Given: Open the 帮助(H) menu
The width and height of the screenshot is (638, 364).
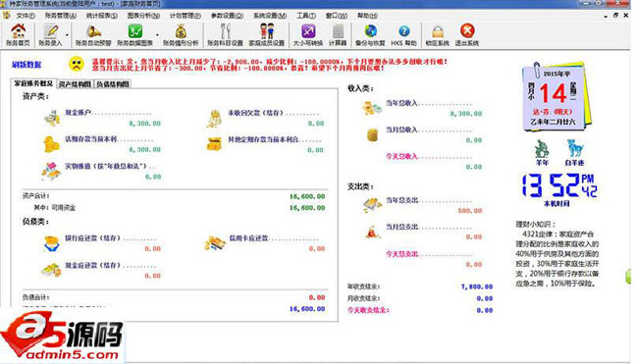Looking at the screenshot, I should click(x=367, y=16).
